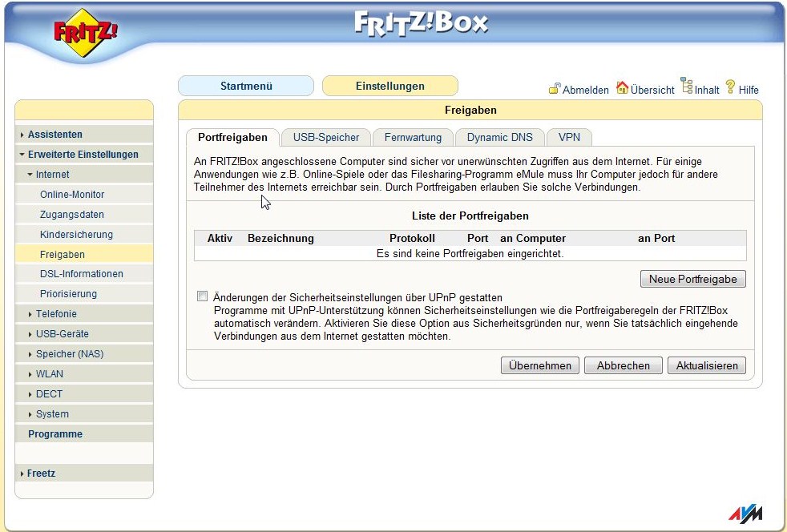787x532 pixels.
Task: Expand the USB-Geräte submenu arrow
Action: coord(30,334)
